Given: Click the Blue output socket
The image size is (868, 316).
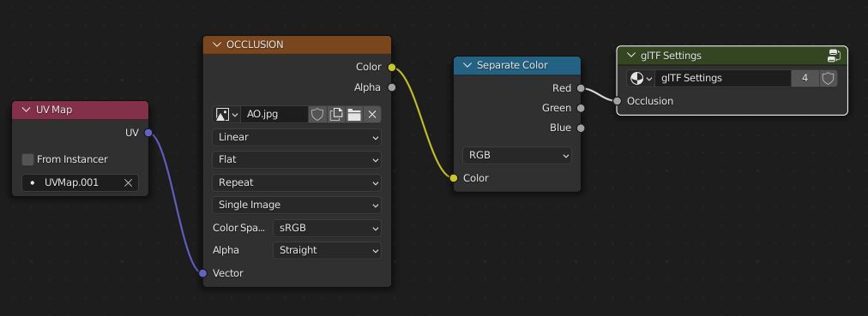Looking at the screenshot, I should coord(581,128).
